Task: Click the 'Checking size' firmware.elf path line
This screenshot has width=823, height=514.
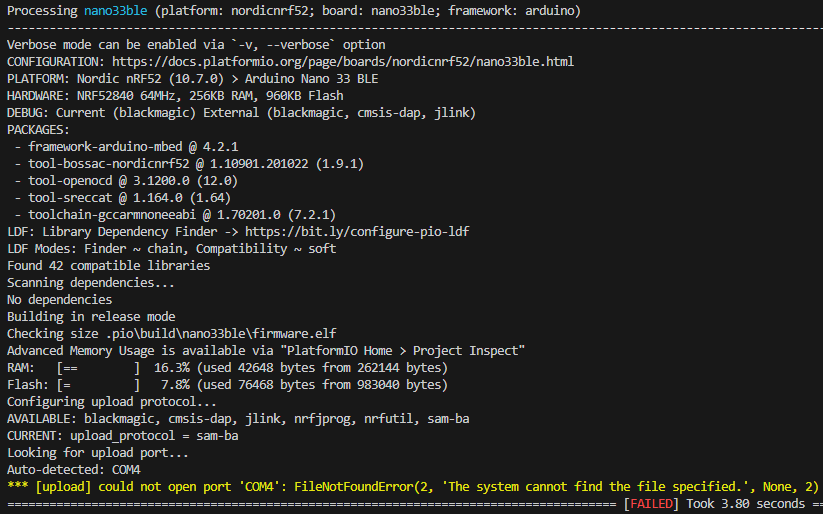Action: point(172,334)
